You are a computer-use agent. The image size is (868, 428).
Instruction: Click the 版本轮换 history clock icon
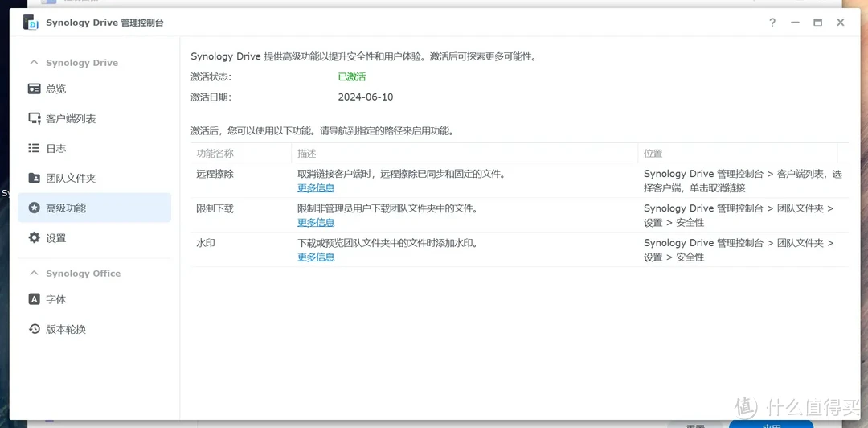pyautogui.click(x=35, y=329)
